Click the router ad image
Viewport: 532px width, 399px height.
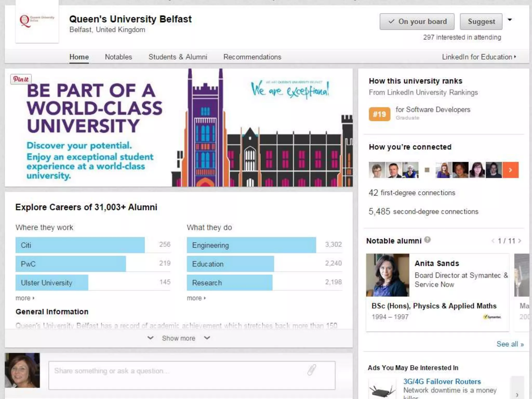(382, 390)
